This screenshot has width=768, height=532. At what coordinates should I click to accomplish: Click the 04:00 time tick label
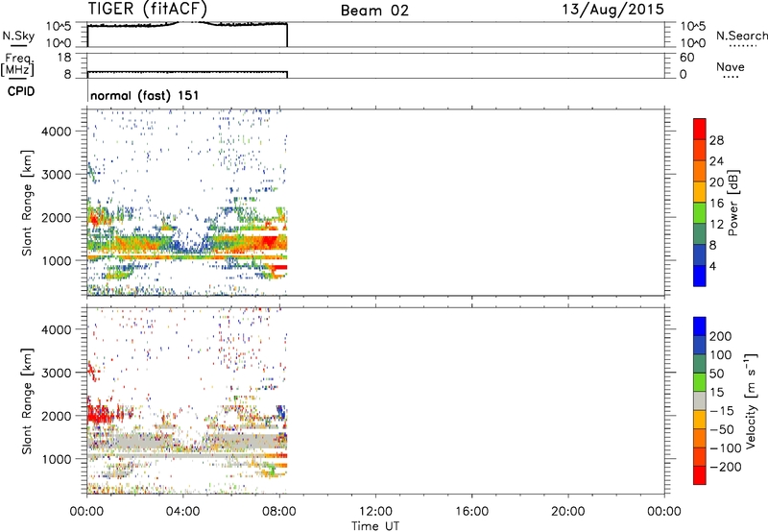(x=182, y=512)
